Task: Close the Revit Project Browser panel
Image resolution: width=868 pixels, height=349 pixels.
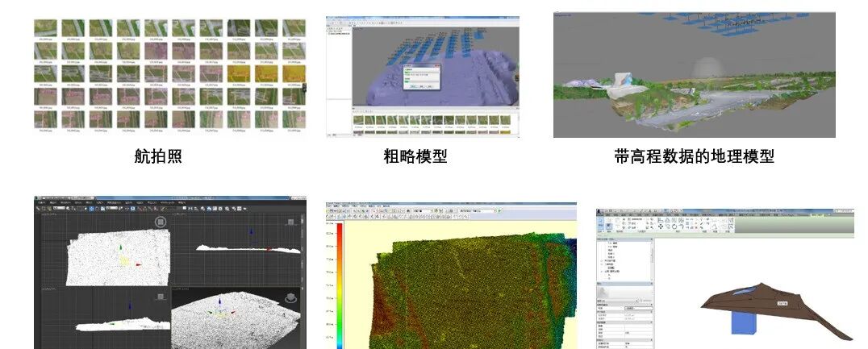Action: coord(652,239)
